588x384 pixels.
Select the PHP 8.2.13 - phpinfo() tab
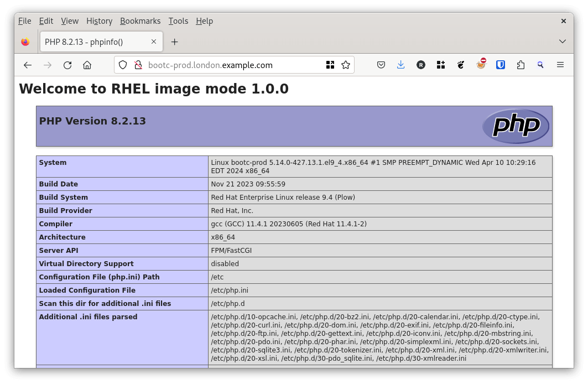(x=101, y=41)
